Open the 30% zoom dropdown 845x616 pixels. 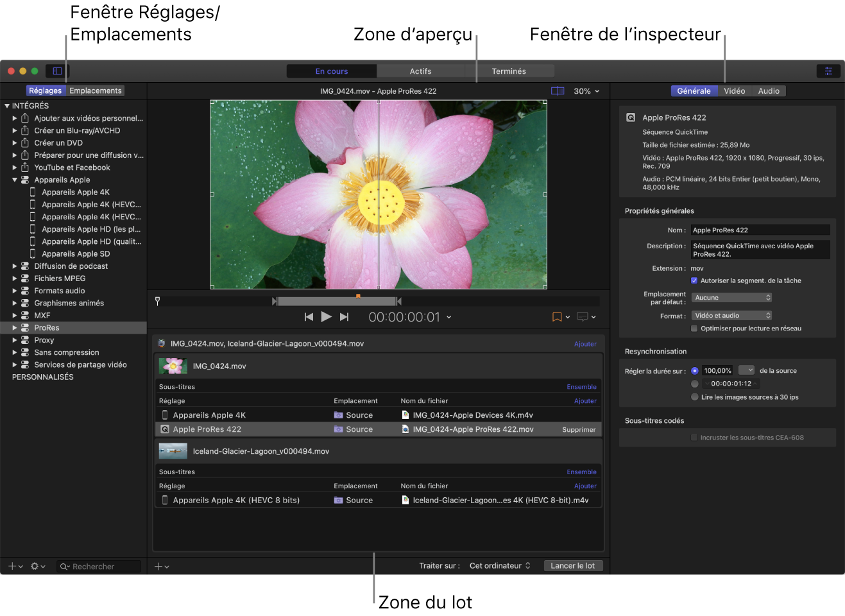(586, 91)
